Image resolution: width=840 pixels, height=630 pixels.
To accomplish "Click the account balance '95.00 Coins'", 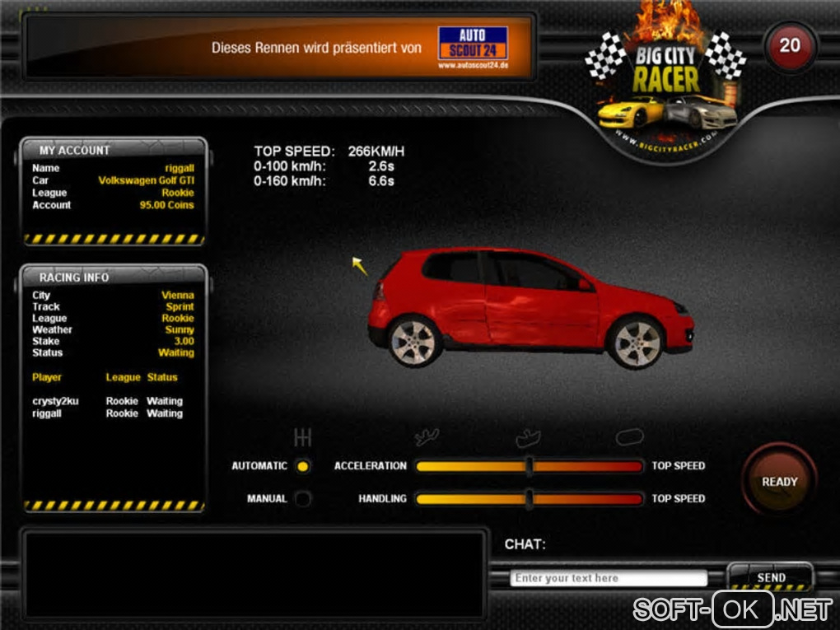I will tap(166, 205).
